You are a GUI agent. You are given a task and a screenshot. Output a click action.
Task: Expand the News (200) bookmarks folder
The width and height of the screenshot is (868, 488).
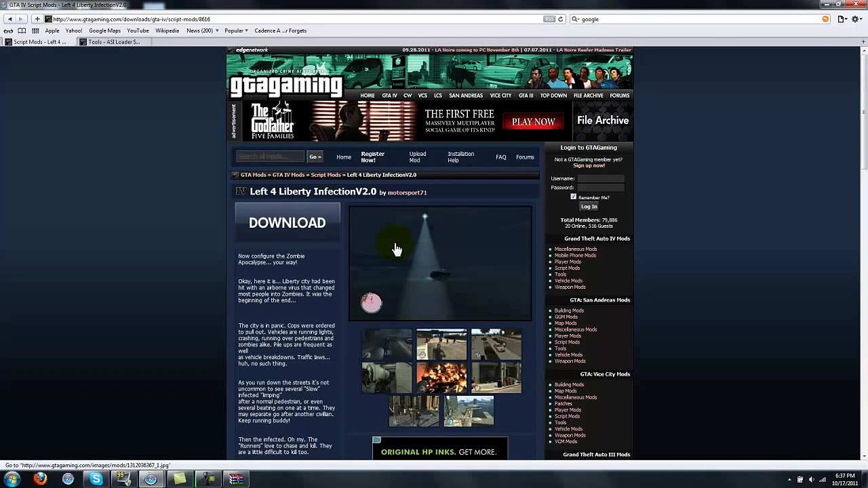coord(203,30)
